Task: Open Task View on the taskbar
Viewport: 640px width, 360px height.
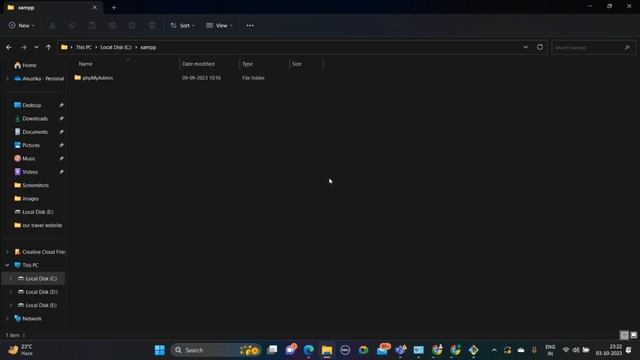Action: tap(272, 350)
